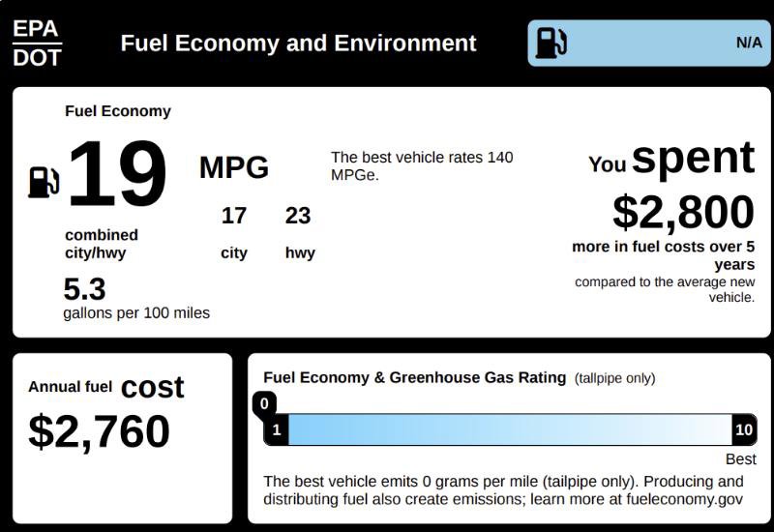Select the N/A label in the blue box

click(748, 43)
